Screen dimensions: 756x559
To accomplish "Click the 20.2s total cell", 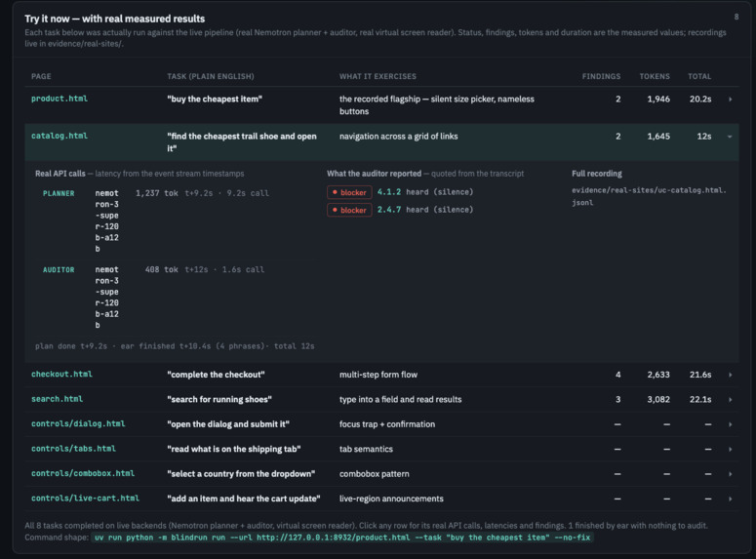I will coord(700,100).
